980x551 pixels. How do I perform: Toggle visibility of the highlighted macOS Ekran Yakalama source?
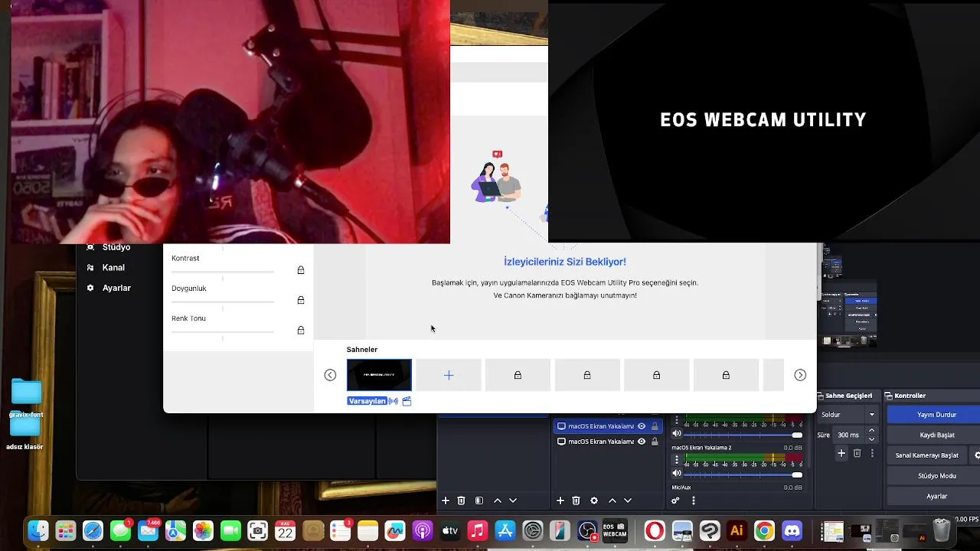642,426
